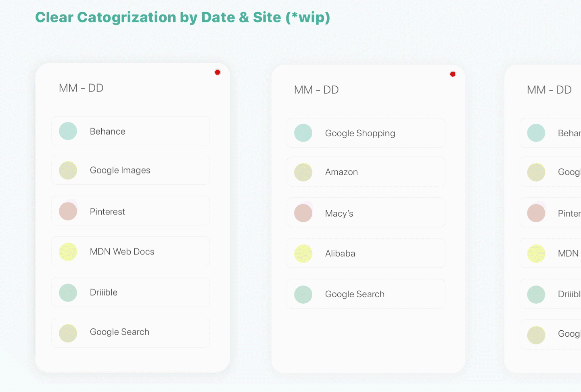Click the red dot on first card
This screenshot has width=581, height=392.
pyautogui.click(x=217, y=72)
